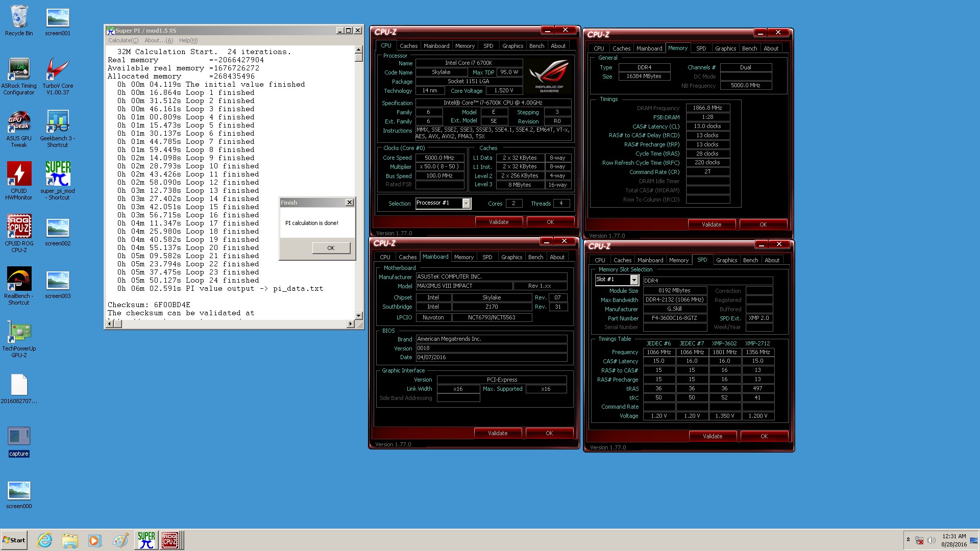Open Bench tab in top-left CPU-Z

pyautogui.click(x=536, y=46)
